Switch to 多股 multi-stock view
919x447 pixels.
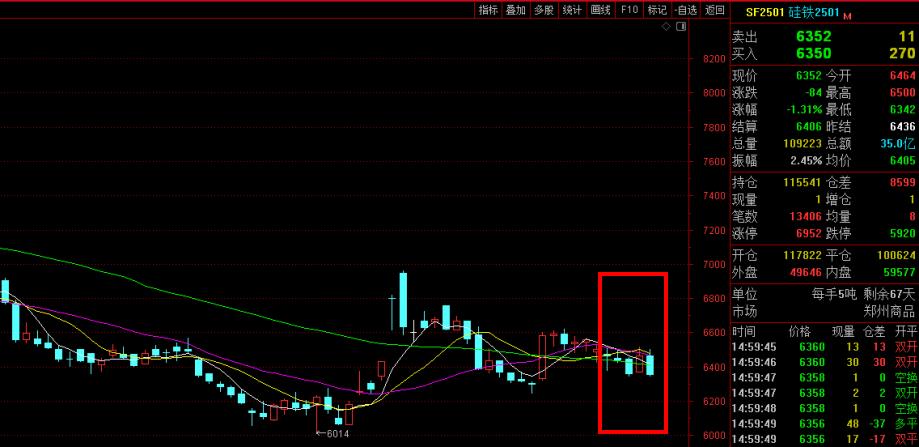(x=543, y=10)
